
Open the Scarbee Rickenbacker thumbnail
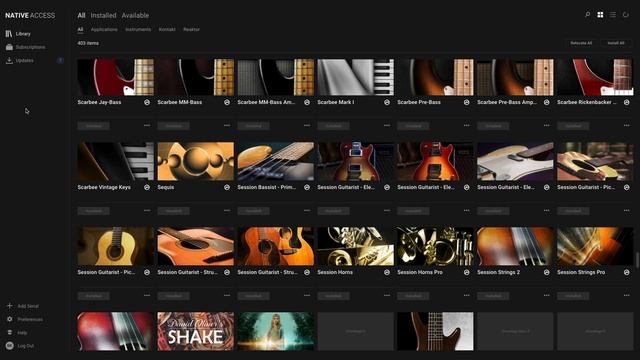[595, 77]
